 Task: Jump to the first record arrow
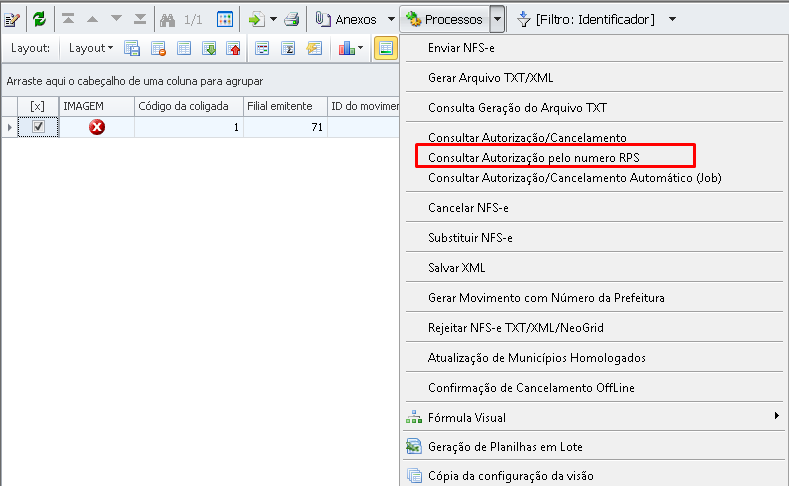click(x=68, y=19)
